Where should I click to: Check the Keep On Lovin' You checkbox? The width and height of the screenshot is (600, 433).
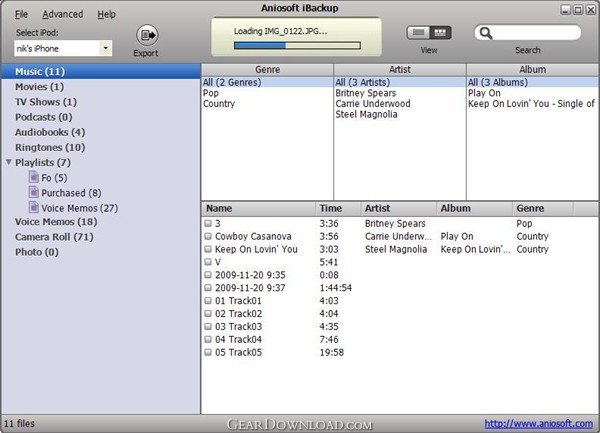[208, 249]
